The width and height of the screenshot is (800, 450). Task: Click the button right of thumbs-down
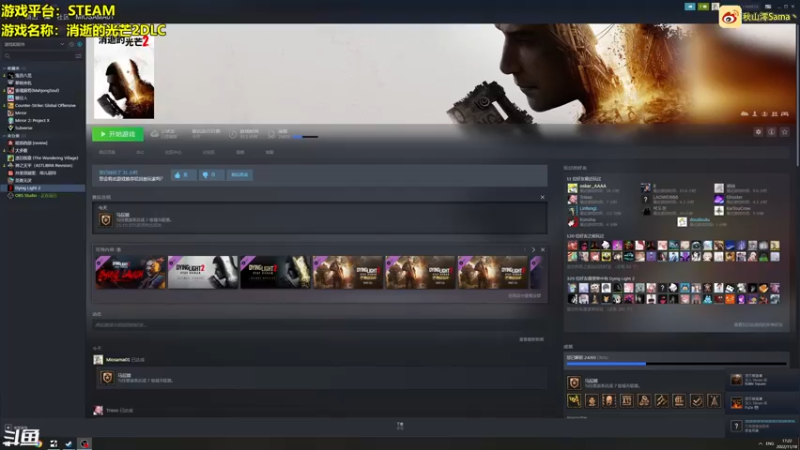click(x=239, y=175)
